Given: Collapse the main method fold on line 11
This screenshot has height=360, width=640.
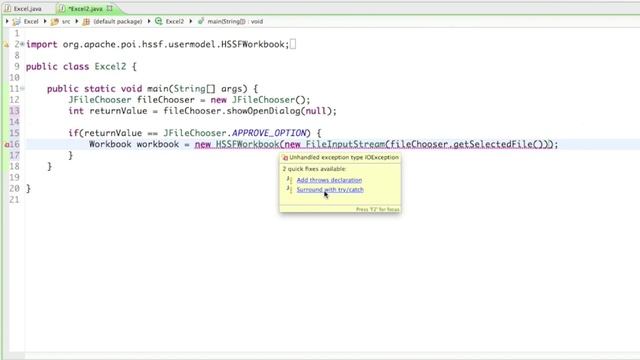Looking at the screenshot, I should click(22, 89).
